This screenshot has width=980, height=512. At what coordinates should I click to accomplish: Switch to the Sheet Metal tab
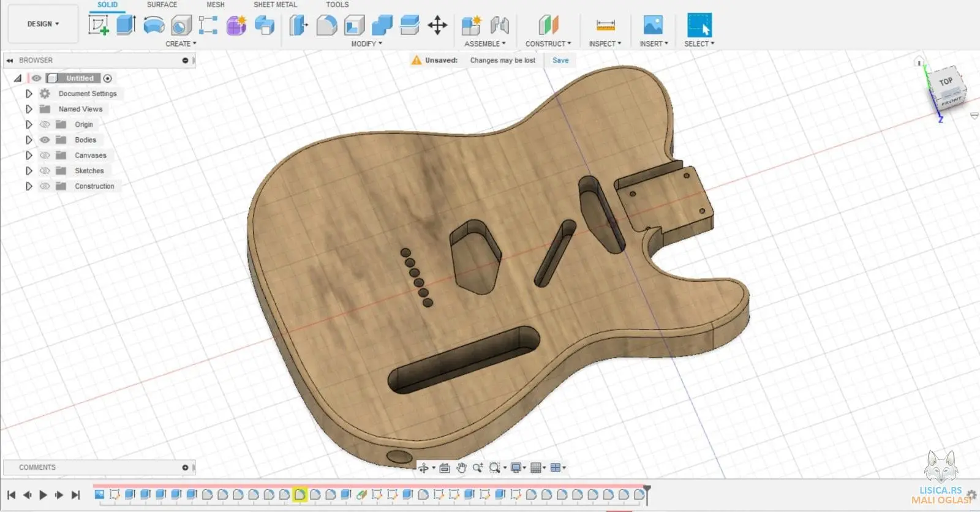click(x=276, y=4)
